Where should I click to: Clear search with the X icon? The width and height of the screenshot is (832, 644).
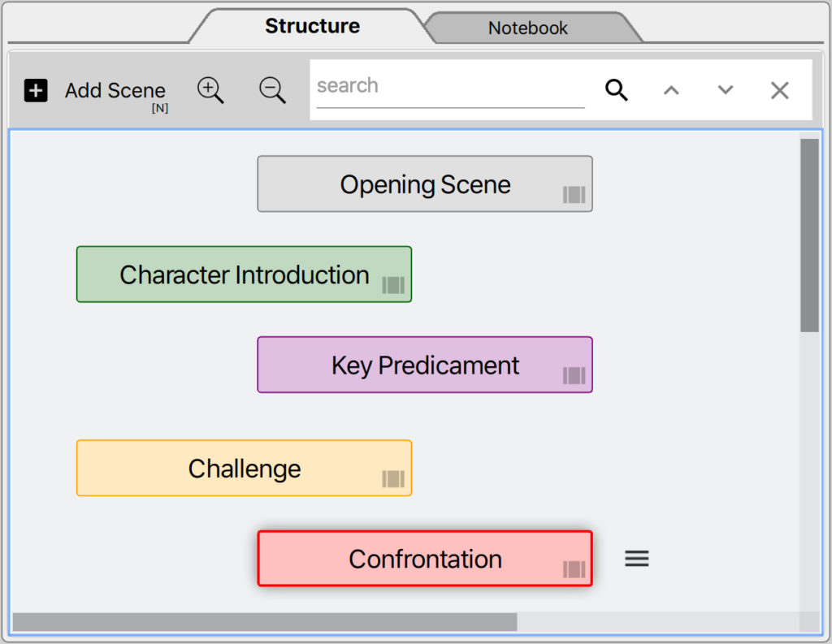point(779,91)
